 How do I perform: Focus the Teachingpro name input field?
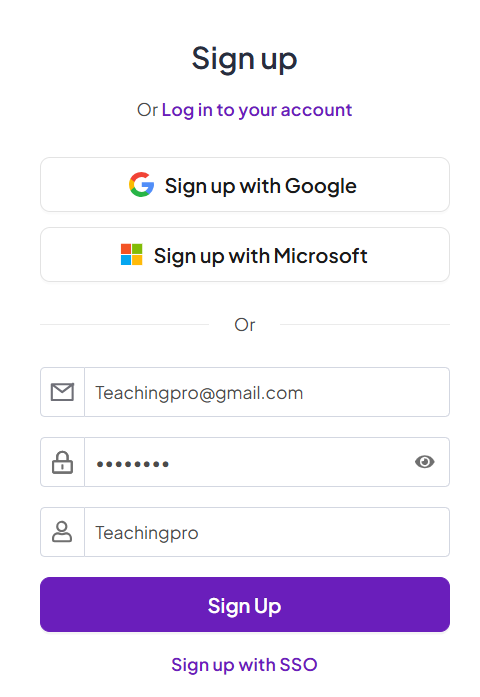(267, 532)
